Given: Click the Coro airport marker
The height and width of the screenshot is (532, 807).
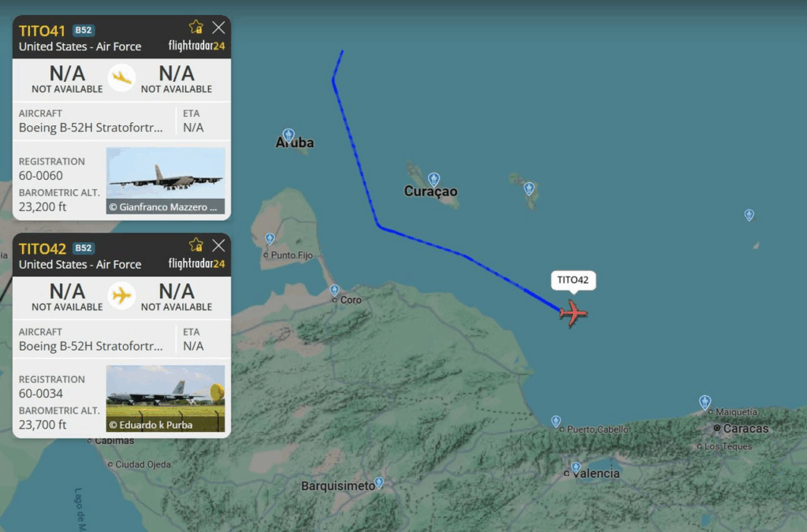Looking at the screenshot, I should click(334, 290).
